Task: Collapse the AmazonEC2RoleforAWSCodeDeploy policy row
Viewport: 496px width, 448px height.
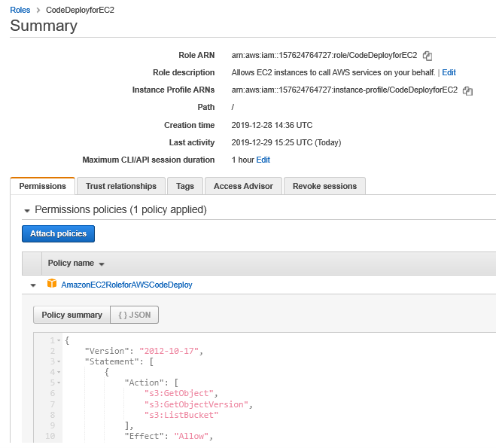Action: pyautogui.click(x=33, y=285)
